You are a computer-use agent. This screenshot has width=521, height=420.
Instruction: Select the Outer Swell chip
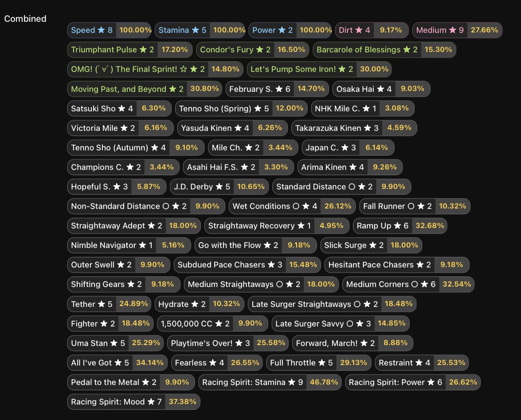pyautogui.click(x=119, y=265)
